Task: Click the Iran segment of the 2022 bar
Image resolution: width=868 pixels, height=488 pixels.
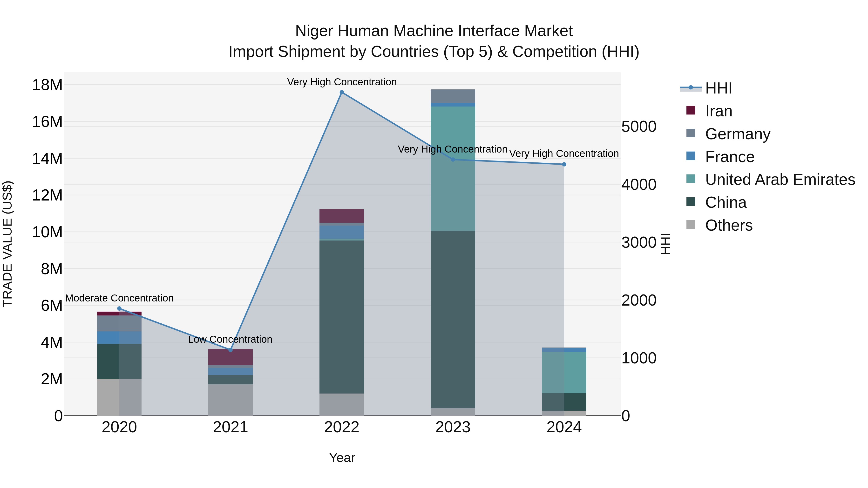Action: (342, 216)
